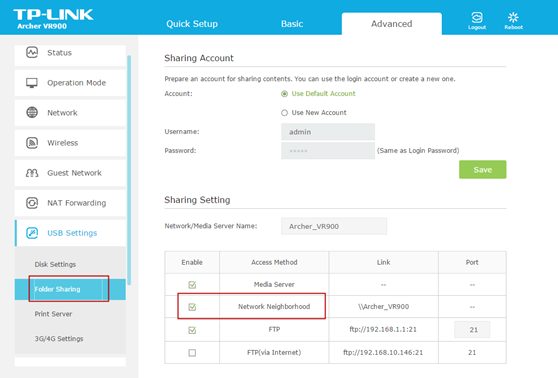Click the Network Neighborhood access method cell
Screen dimensions: 558x378
(274, 306)
